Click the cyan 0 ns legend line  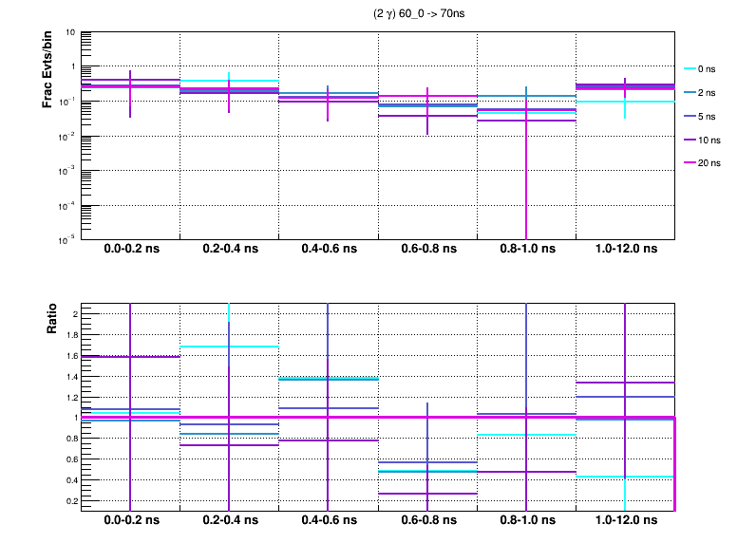coord(691,69)
